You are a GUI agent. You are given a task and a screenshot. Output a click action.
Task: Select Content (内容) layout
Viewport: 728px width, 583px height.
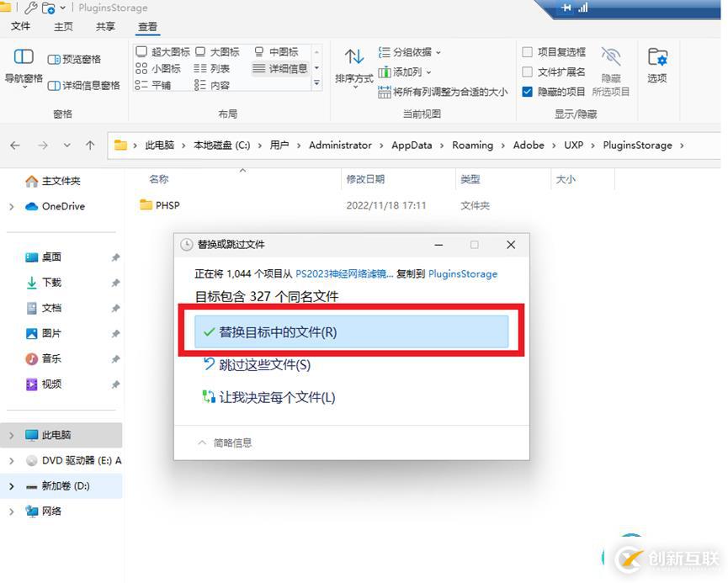pyautogui.click(x=212, y=86)
